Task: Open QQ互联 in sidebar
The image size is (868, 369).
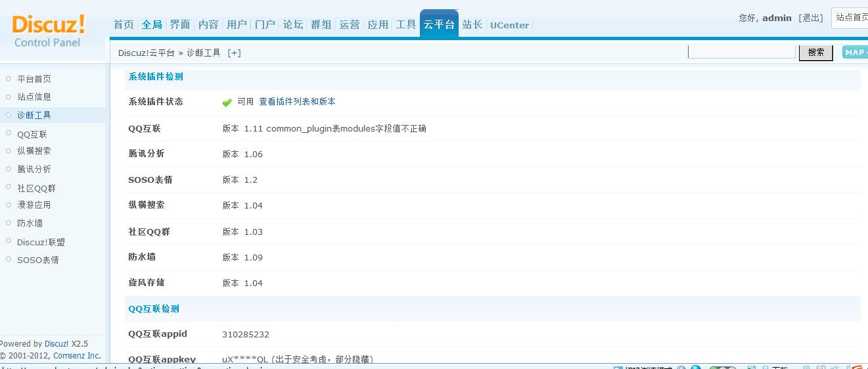Action: pos(32,134)
